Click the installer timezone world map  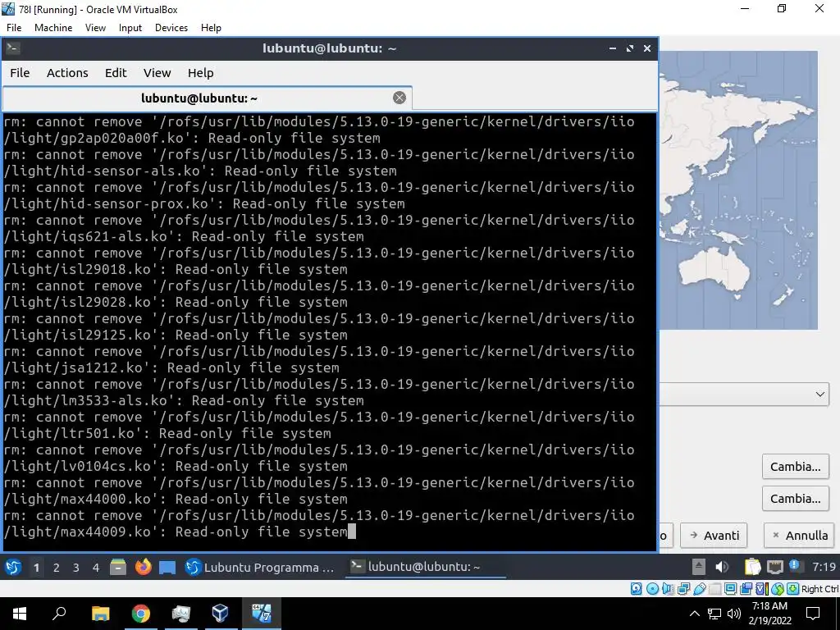pos(738,190)
